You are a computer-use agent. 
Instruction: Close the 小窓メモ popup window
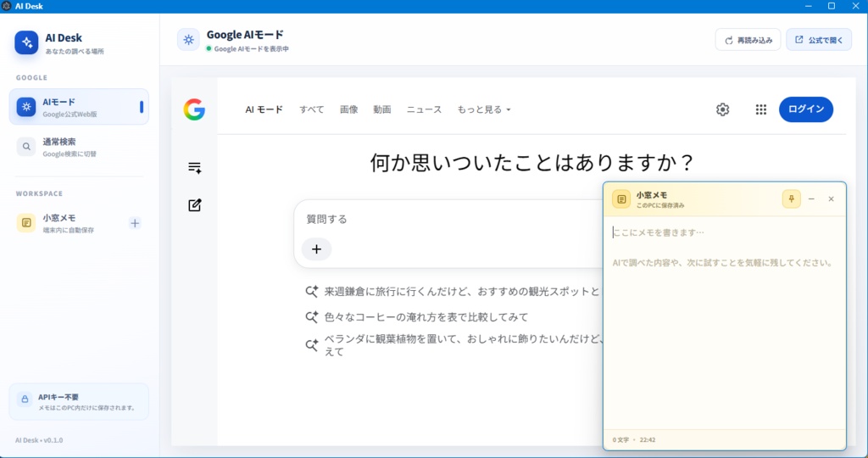point(831,198)
